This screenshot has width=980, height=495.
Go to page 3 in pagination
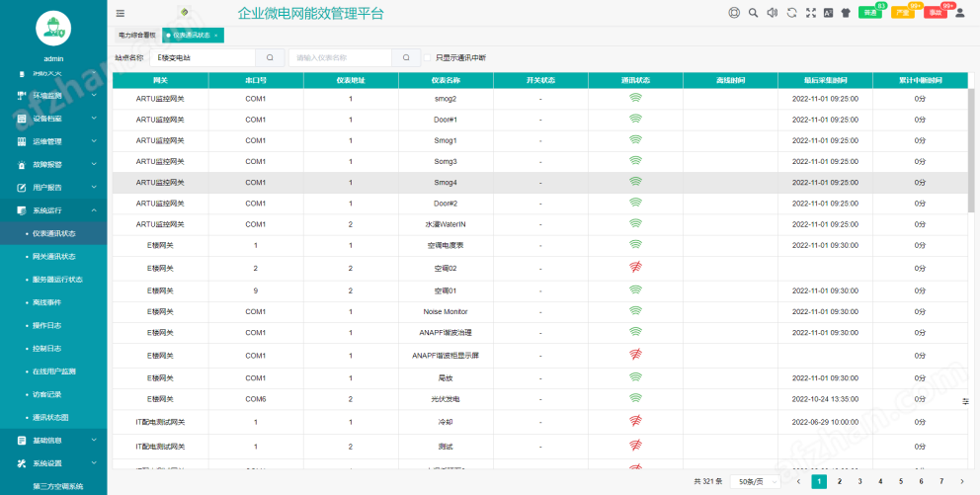pos(860,481)
